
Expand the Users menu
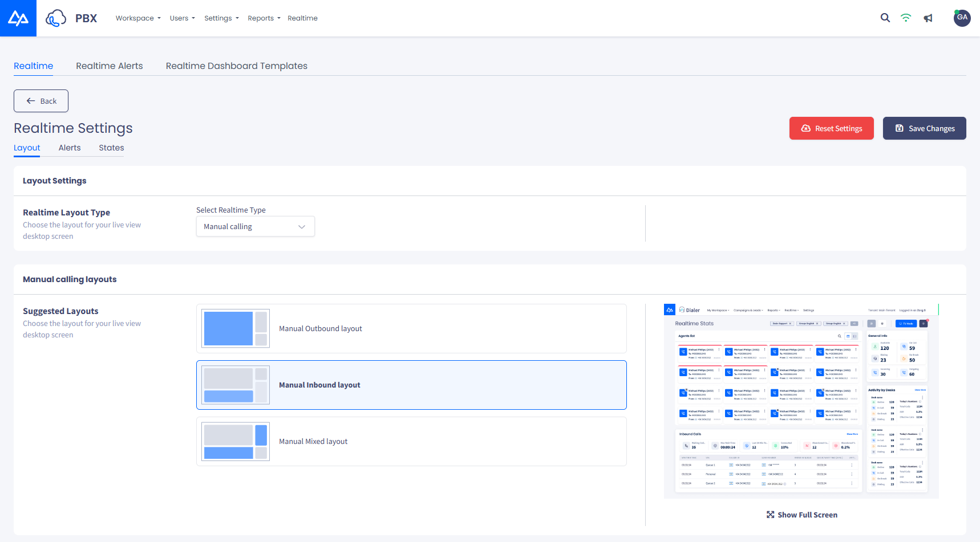pyautogui.click(x=183, y=18)
